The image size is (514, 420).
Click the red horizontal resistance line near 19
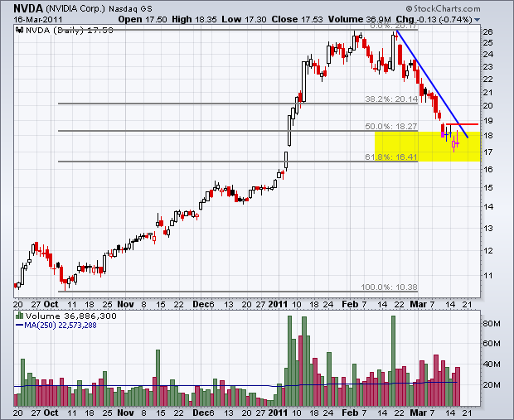coord(463,124)
